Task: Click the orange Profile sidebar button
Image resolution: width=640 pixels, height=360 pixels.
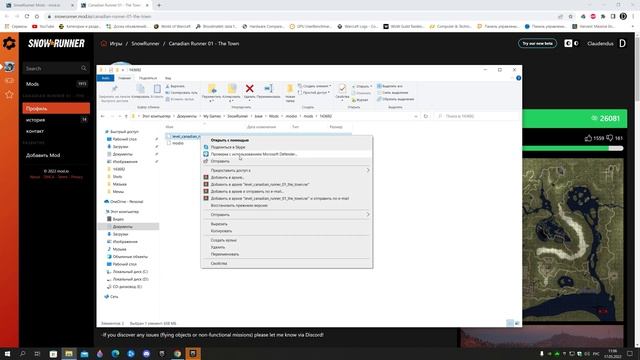Action: (x=56, y=109)
